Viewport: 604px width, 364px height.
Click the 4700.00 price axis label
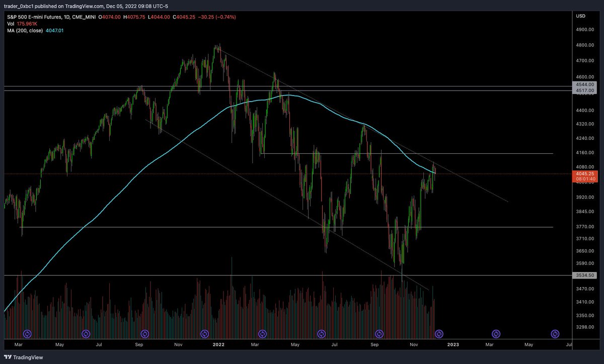[x=585, y=61]
